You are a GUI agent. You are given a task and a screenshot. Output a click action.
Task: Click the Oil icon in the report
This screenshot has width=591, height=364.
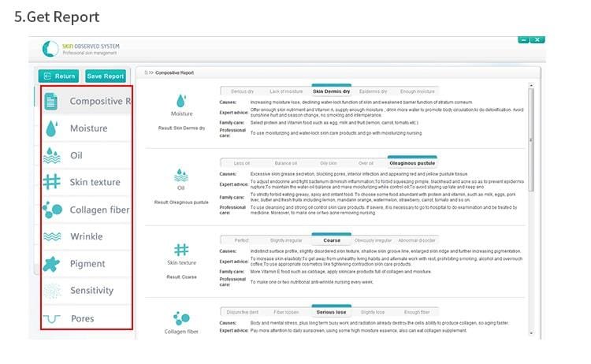[x=181, y=175]
